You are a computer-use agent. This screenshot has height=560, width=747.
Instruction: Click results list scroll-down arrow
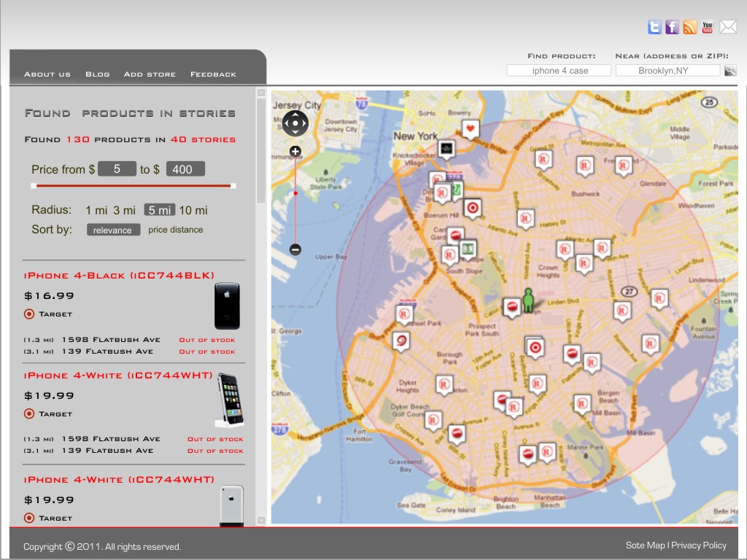(x=261, y=520)
